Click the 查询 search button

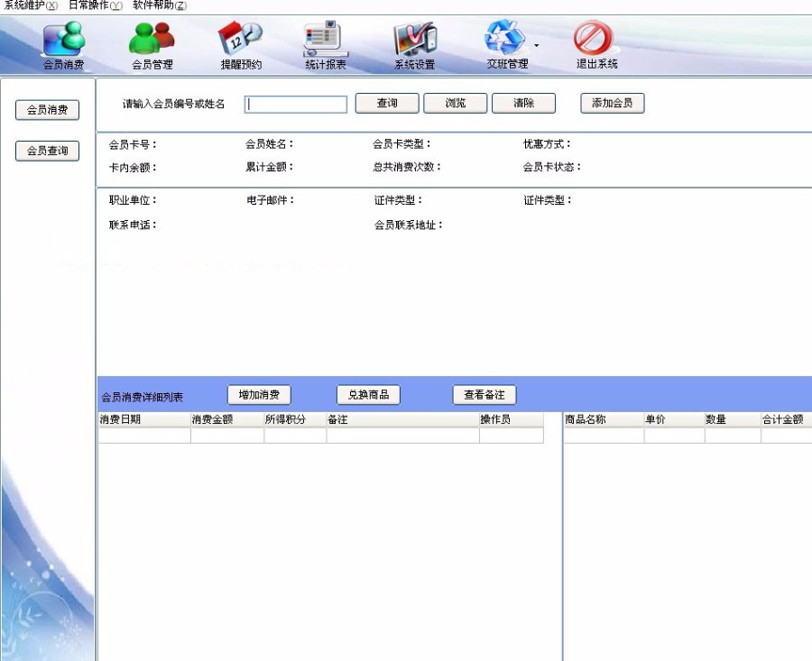(x=387, y=103)
